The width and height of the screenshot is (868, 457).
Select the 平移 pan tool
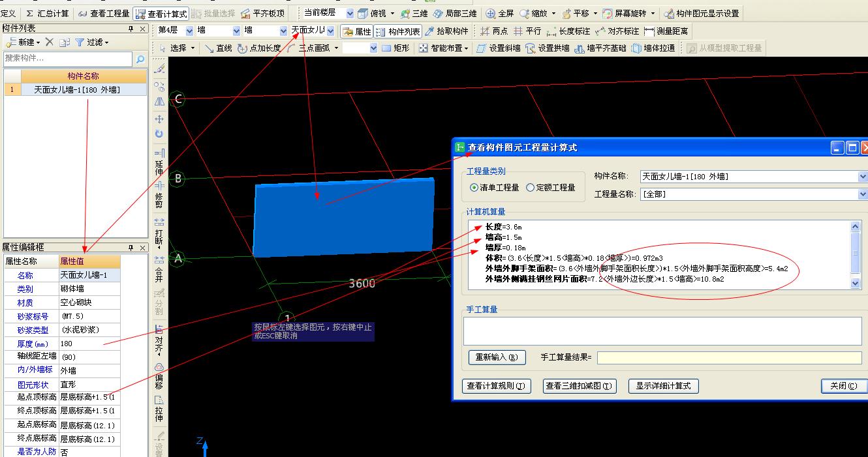point(576,13)
